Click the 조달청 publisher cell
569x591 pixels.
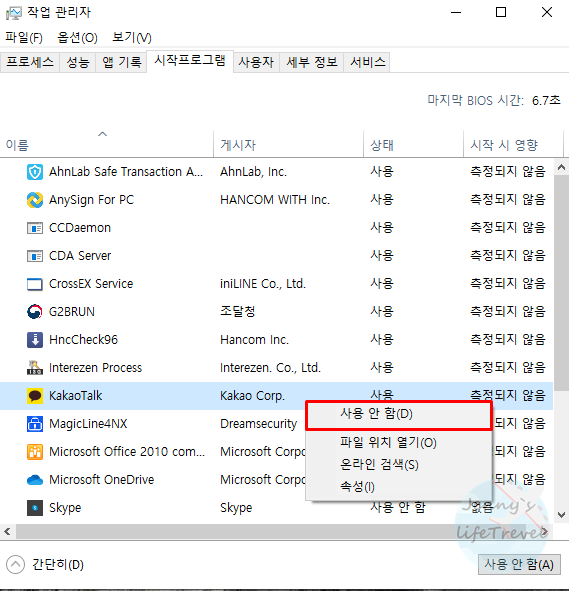(x=238, y=312)
